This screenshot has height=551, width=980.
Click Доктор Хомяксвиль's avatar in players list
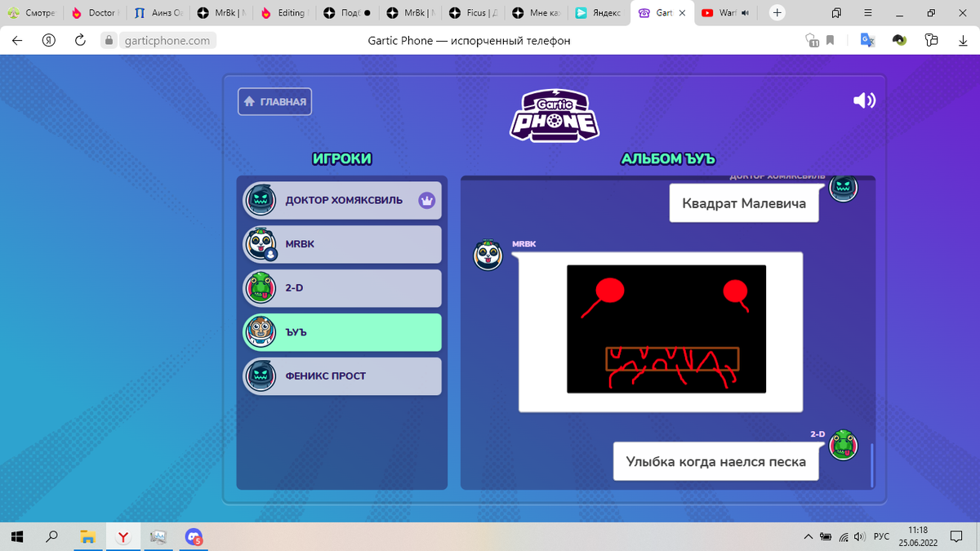coord(261,200)
